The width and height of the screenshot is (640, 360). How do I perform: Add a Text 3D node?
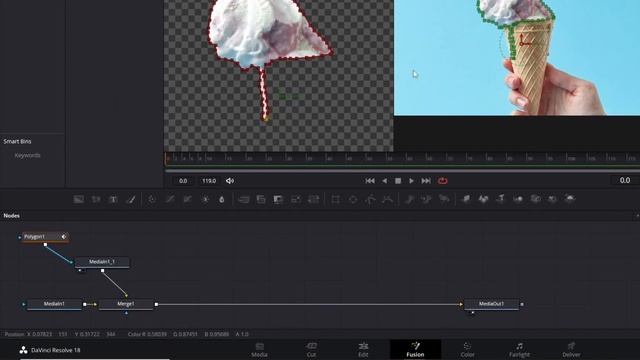coord(501,199)
